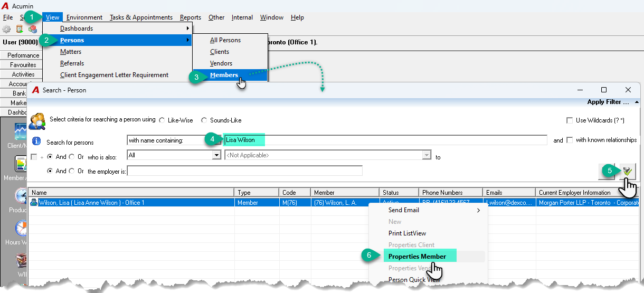Select All Persons in the submenu

point(225,40)
